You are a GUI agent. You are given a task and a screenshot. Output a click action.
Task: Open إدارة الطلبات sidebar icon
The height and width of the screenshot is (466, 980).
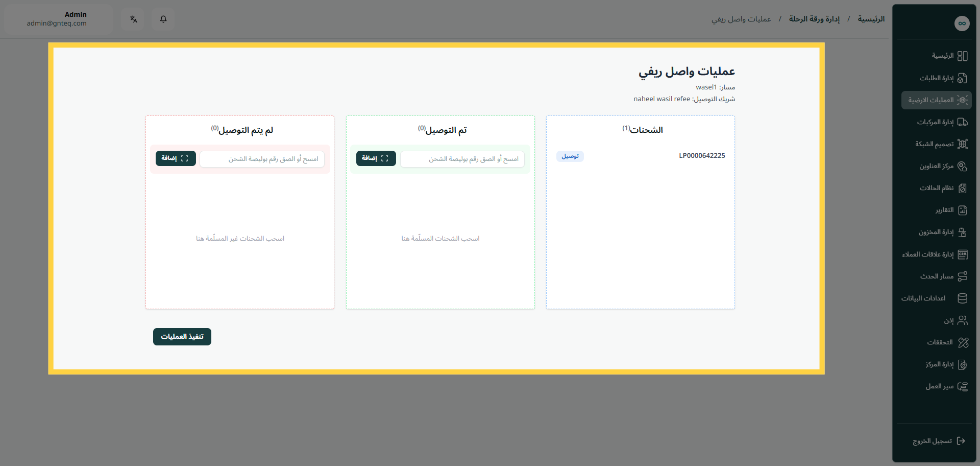pos(962,78)
